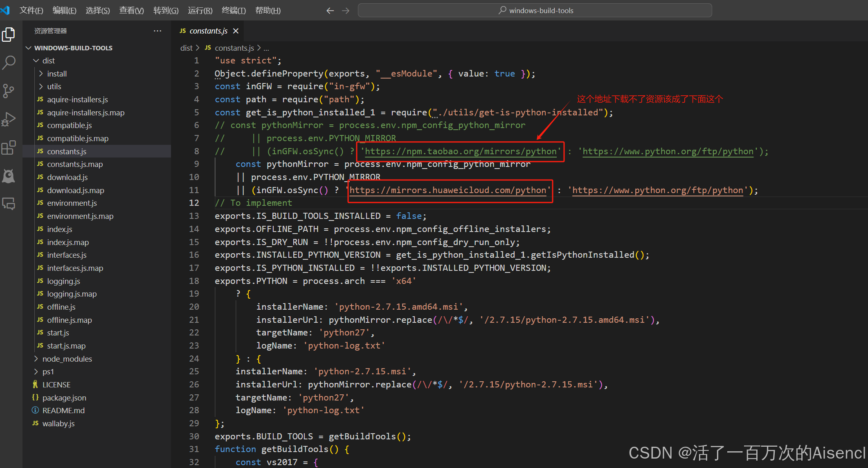The image size is (868, 468).
Task: Click the VS Code logo icon
Action: point(5,10)
